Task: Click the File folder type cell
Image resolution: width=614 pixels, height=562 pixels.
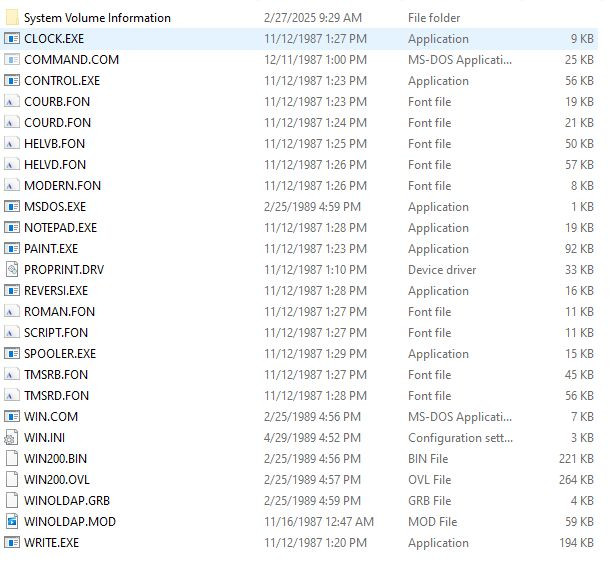Action: [434, 18]
